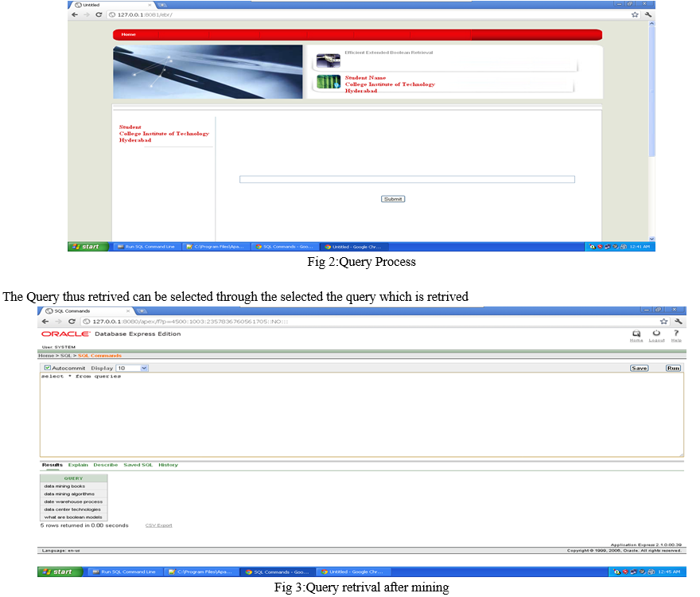
Task: Select the row 'data mining algorithms'
Action: (74, 494)
